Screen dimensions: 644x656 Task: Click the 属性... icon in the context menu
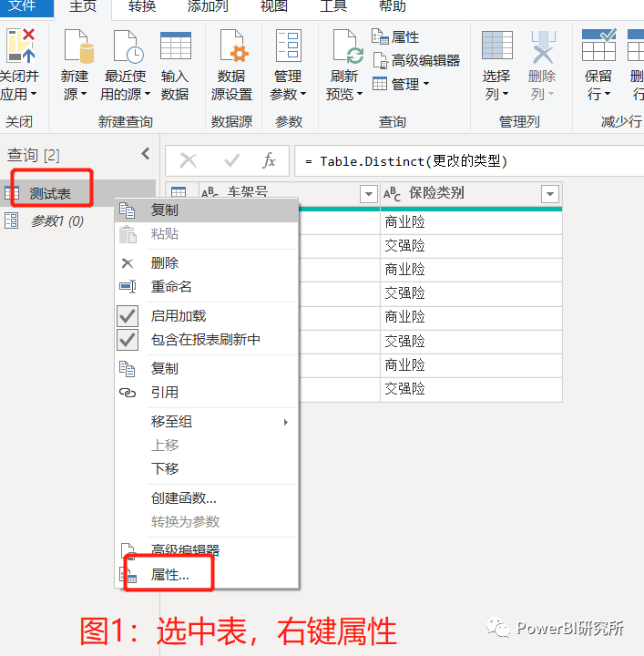(129, 575)
